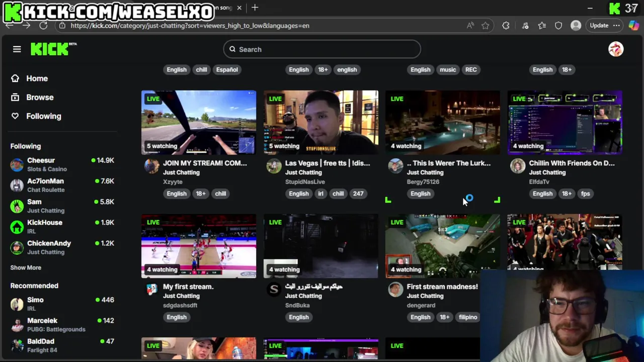Open recommended channel Simo

[62, 304]
